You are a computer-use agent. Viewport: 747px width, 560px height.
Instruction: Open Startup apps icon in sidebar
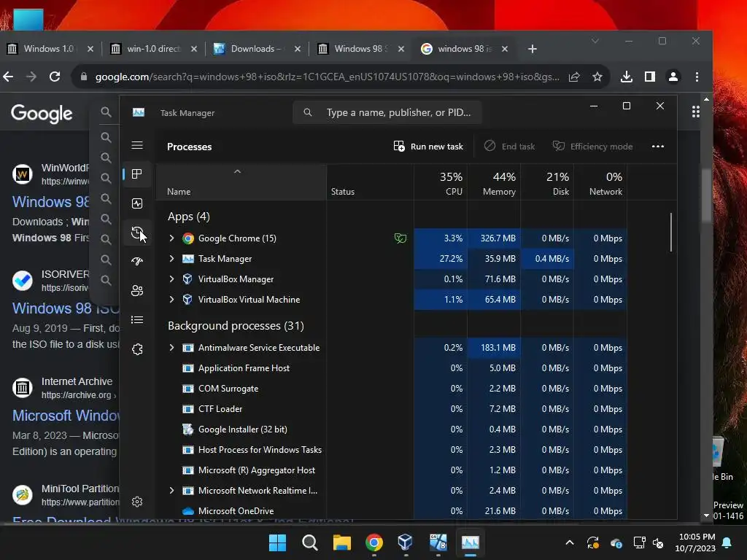tap(137, 262)
